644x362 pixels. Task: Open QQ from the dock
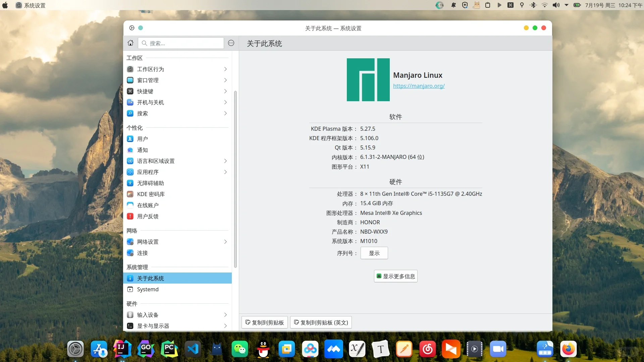click(263, 349)
